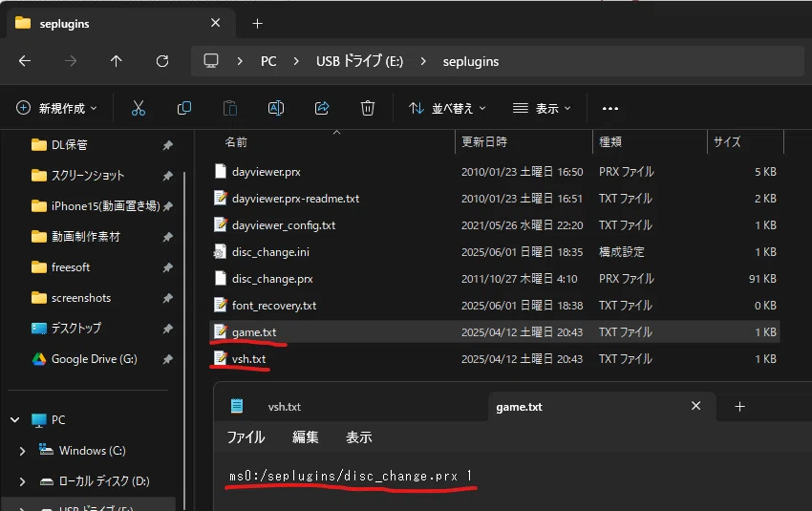Click the Cut scissors icon

click(x=139, y=108)
